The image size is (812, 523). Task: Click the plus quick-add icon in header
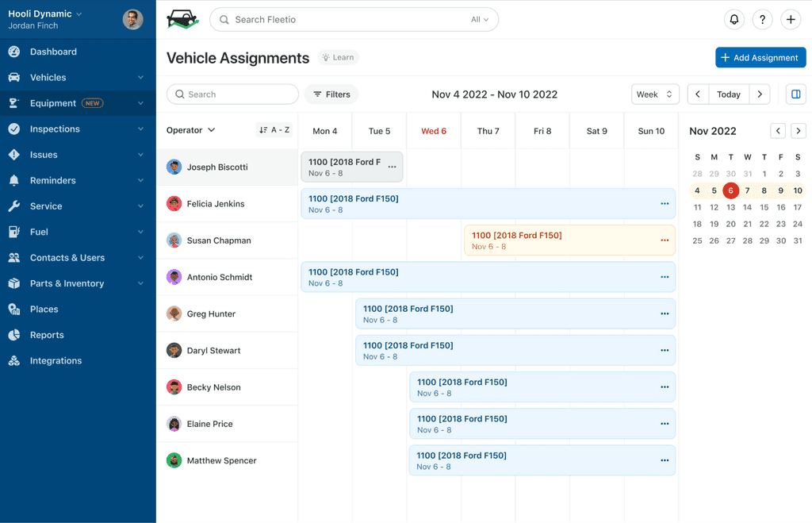point(791,20)
